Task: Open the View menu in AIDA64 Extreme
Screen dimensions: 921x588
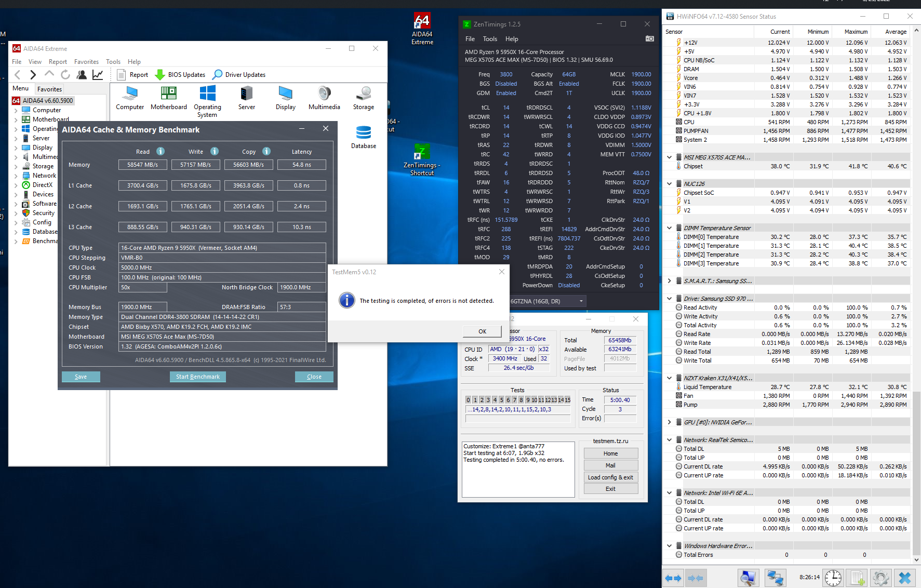Action: pos(35,61)
